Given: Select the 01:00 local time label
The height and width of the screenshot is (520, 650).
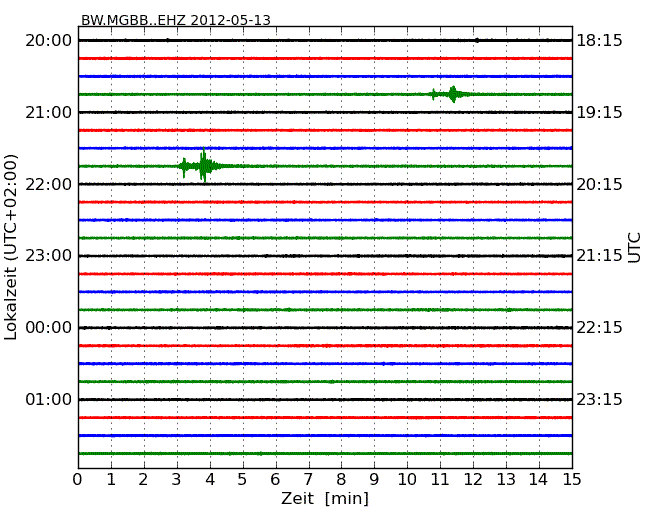Looking at the screenshot, I should pos(49,399).
